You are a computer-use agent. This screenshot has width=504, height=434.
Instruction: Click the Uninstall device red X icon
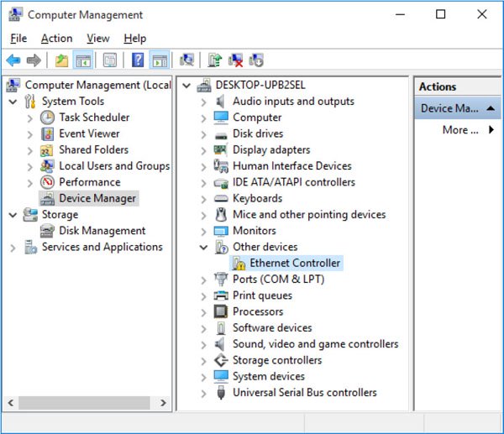click(x=236, y=60)
